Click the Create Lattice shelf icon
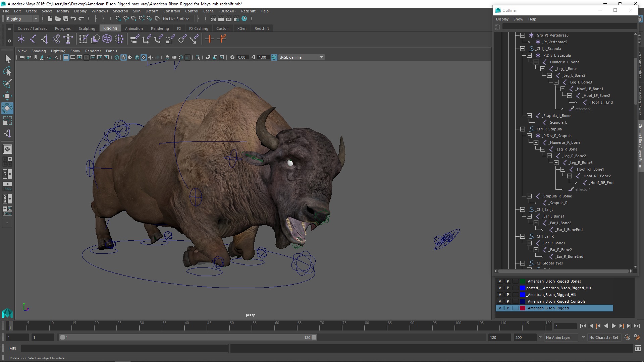The image size is (644, 362). point(107,39)
